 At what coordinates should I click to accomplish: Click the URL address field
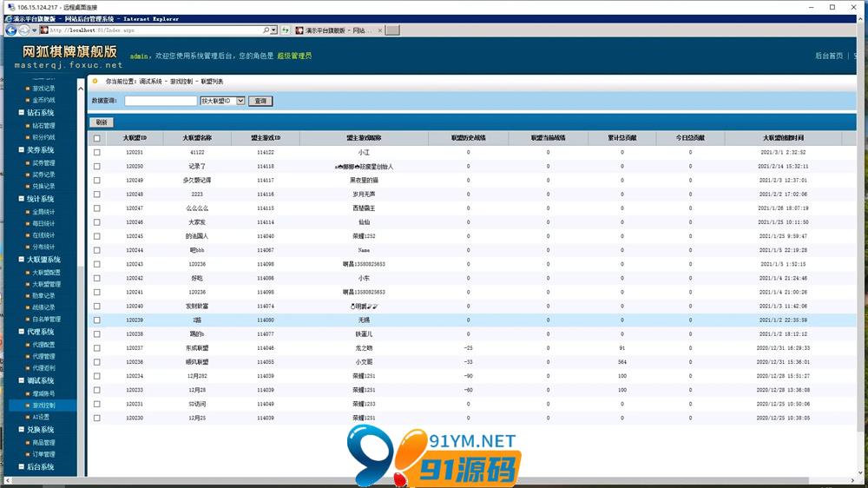tap(155, 30)
